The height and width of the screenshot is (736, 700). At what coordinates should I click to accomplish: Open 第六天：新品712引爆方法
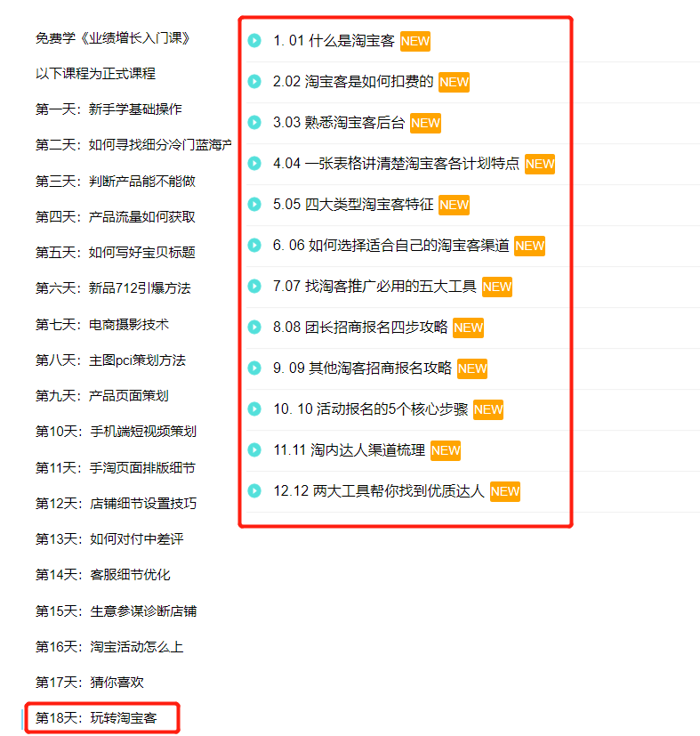click(113, 288)
